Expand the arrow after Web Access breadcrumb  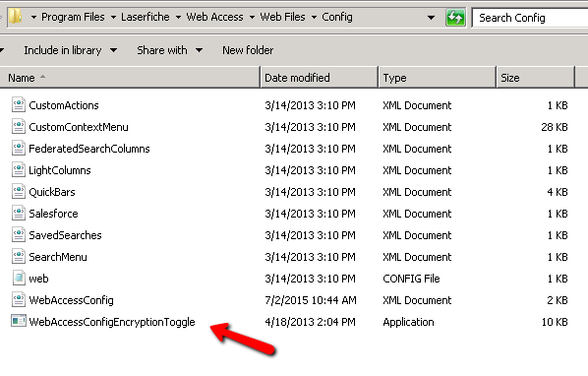pos(252,18)
